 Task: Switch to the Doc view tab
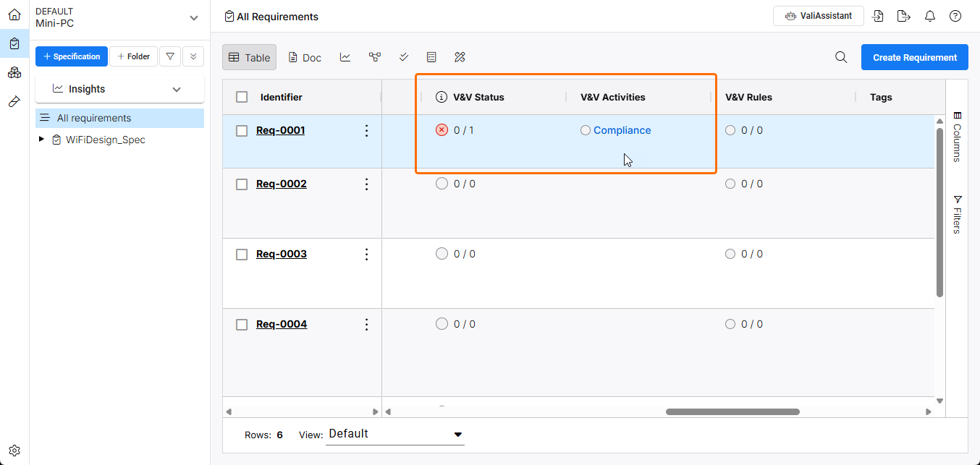pos(305,57)
